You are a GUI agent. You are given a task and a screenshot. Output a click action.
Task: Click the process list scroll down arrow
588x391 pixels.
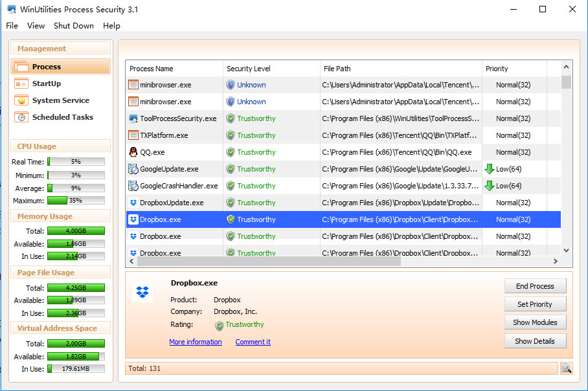tap(566, 251)
